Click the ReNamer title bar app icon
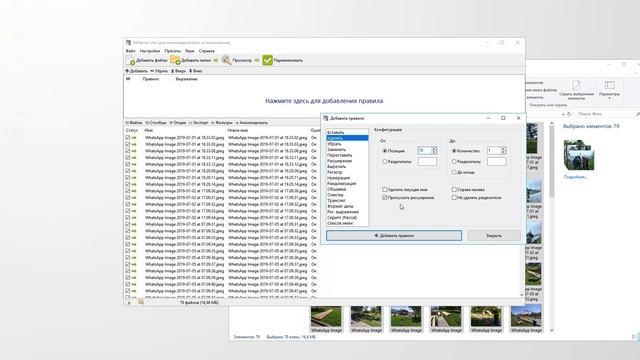This screenshot has width=640, height=360. [129, 42]
